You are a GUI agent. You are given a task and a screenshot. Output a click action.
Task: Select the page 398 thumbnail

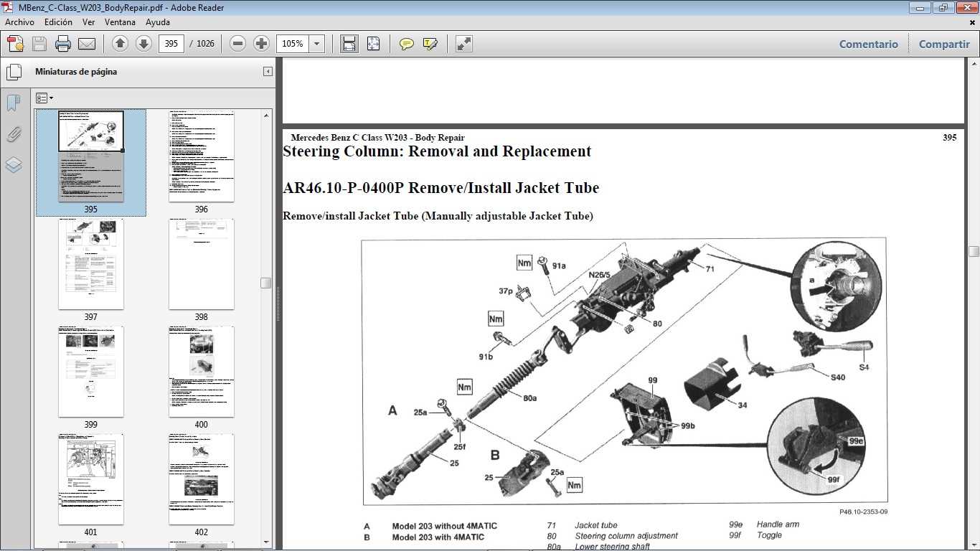pos(202,264)
